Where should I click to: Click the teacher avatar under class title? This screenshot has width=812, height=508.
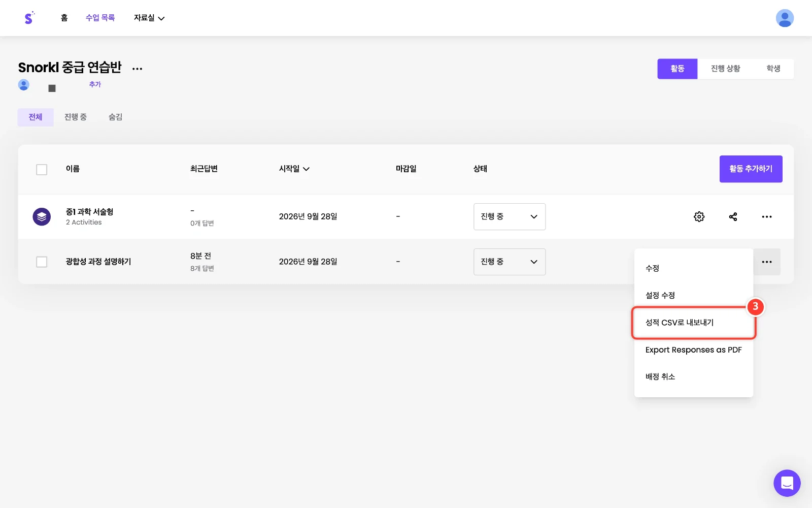pyautogui.click(x=24, y=85)
